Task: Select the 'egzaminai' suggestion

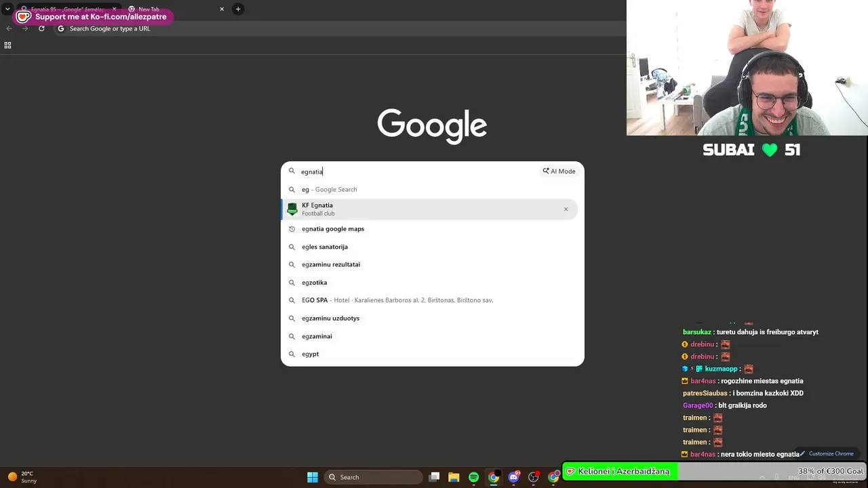Action: (x=429, y=336)
